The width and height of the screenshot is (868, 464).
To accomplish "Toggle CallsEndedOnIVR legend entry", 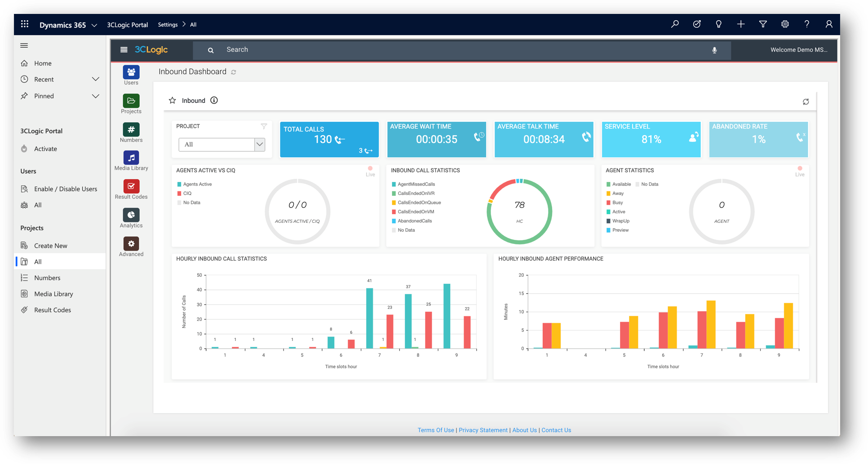I will pyautogui.click(x=413, y=193).
